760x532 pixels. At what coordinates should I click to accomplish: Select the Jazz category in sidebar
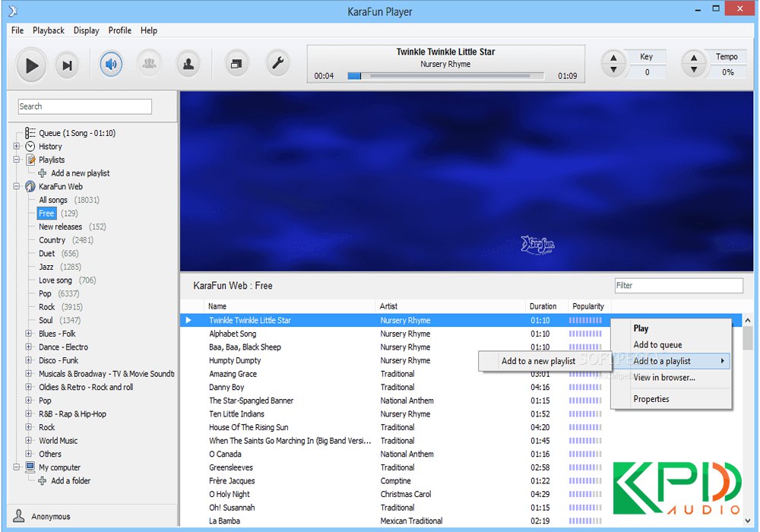[46, 267]
